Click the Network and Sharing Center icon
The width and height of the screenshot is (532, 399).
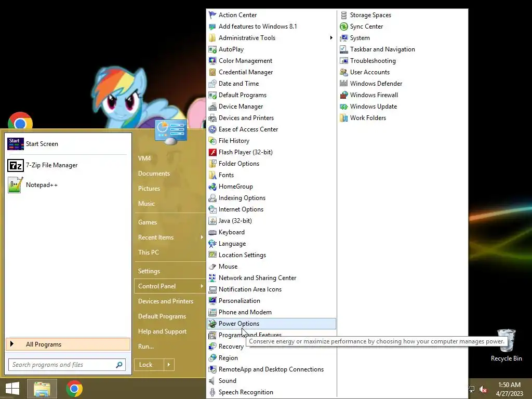tap(212, 278)
